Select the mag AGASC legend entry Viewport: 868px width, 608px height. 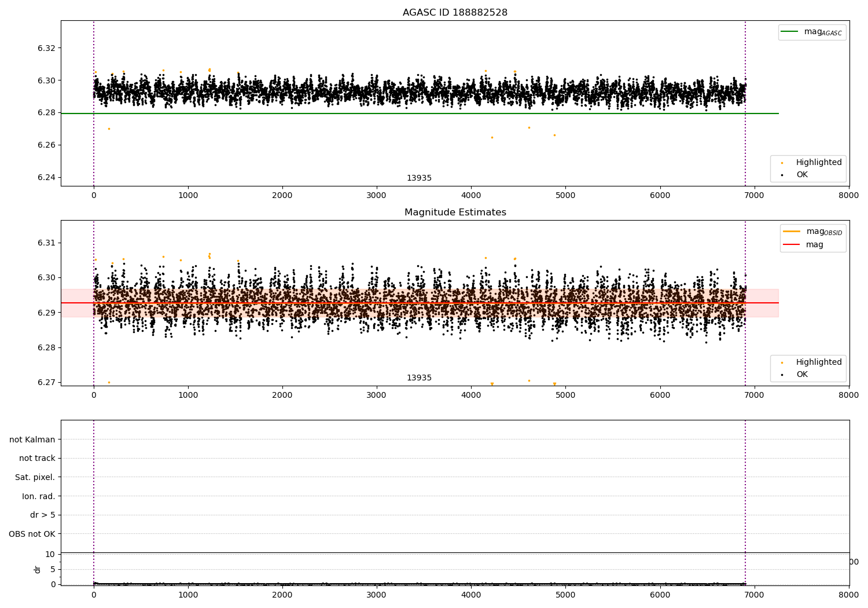812,32
